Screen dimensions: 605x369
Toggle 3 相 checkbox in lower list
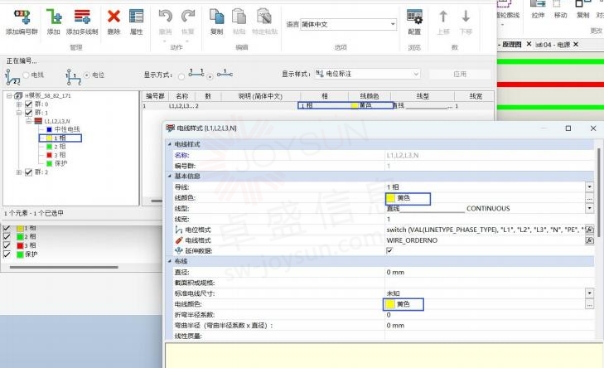click(x=7, y=245)
